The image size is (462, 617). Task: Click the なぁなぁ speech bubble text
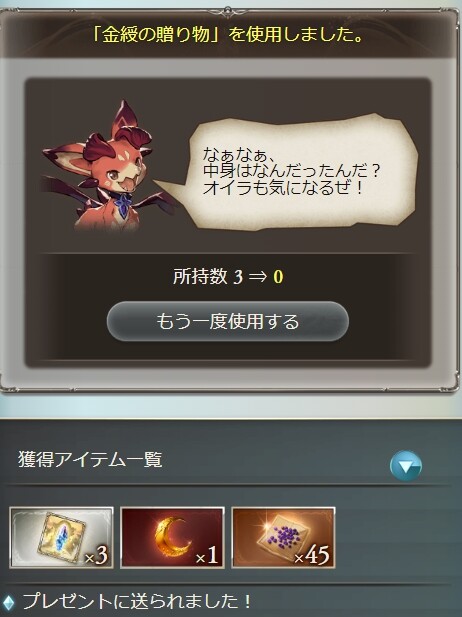pos(291,171)
